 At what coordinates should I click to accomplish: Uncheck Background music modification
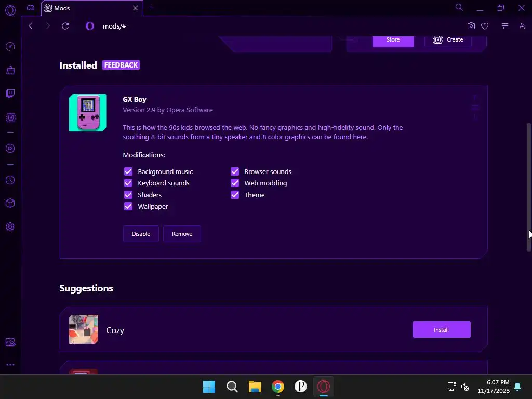pyautogui.click(x=128, y=171)
